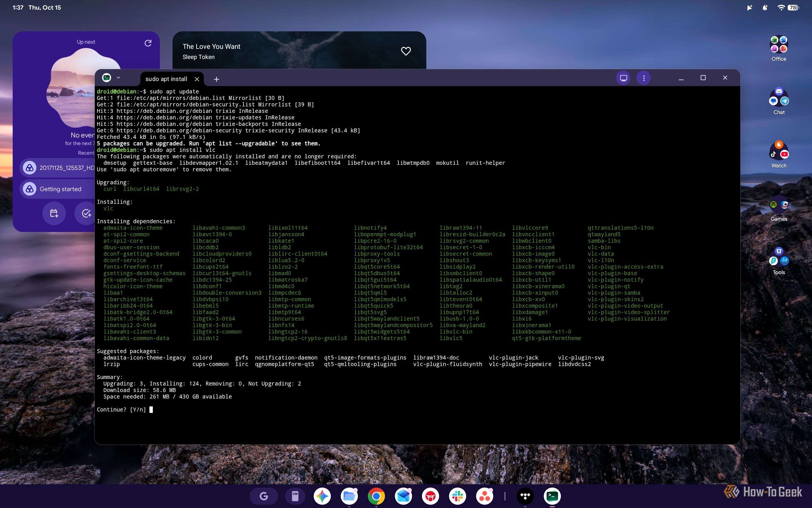This screenshot has height=508, width=812.
Task: Launch Chrome from the taskbar
Action: (x=376, y=496)
